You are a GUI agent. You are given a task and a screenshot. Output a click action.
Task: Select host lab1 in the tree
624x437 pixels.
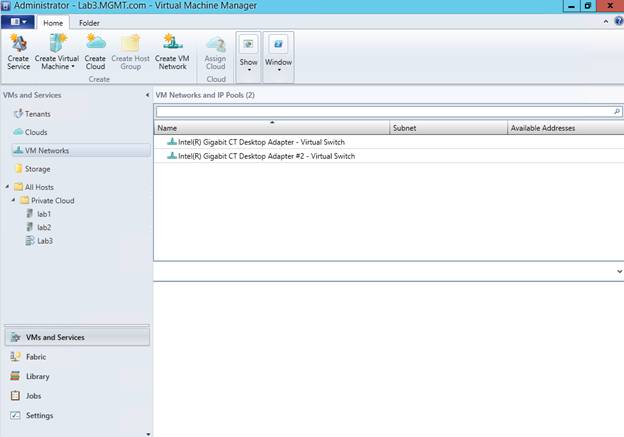(x=44, y=214)
